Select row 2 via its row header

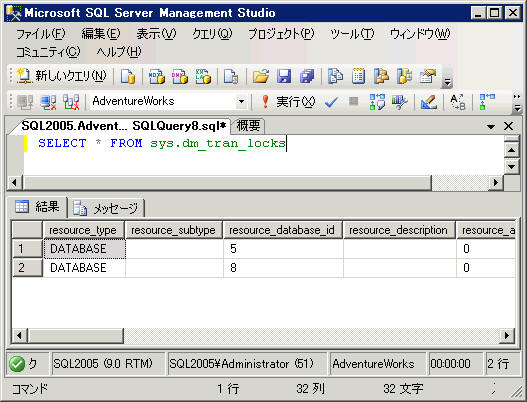point(27,268)
